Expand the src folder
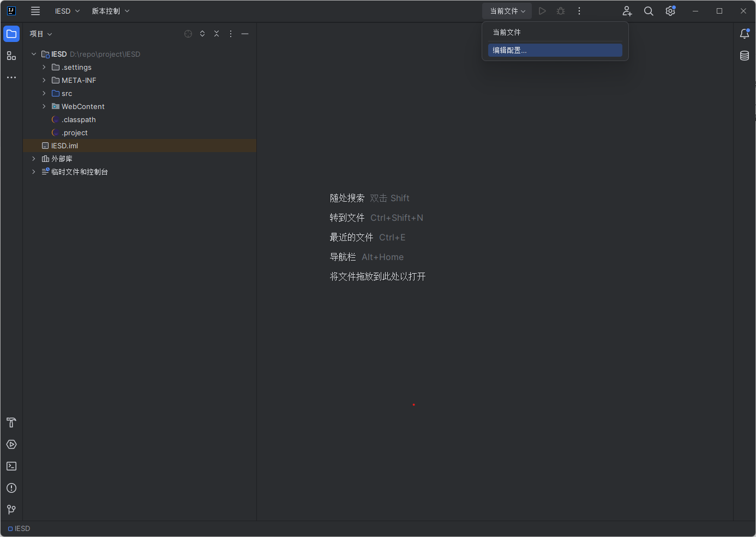The image size is (756, 537). pyautogui.click(x=44, y=93)
